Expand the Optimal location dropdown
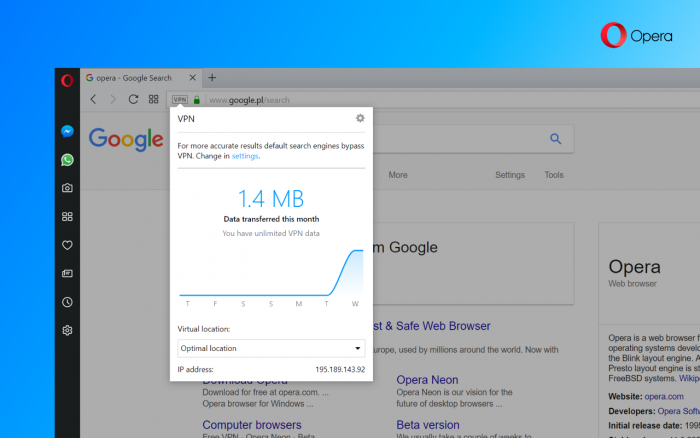The width and height of the screenshot is (700, 438). click(271, 348)
